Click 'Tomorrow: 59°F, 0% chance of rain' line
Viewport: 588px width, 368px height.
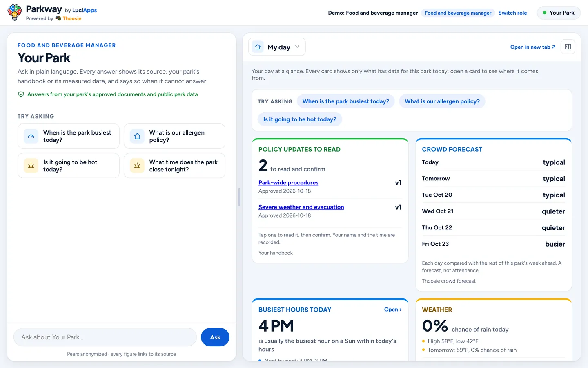coord(472,350)
